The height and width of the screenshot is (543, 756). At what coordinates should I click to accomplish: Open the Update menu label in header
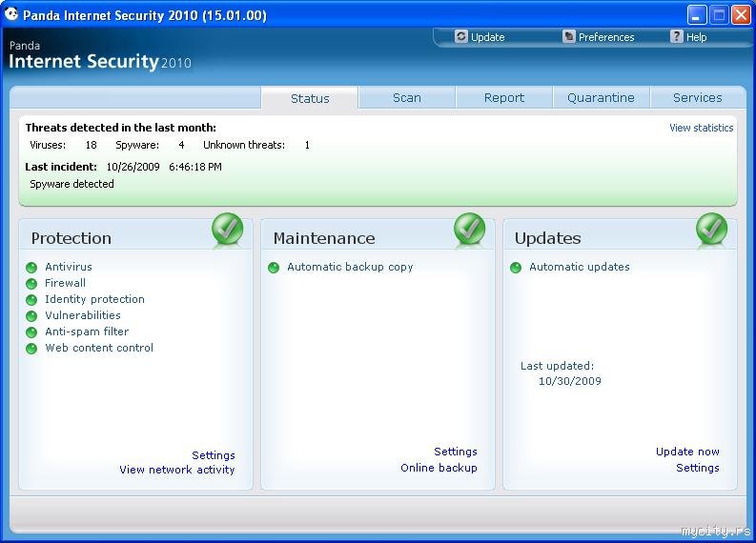[487, 37]
